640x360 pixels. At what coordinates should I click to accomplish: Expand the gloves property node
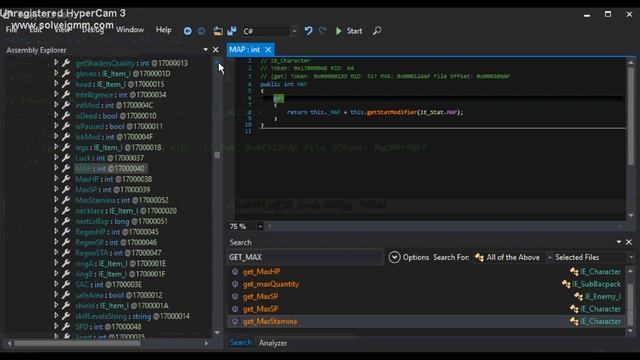[x=56, y=73]
